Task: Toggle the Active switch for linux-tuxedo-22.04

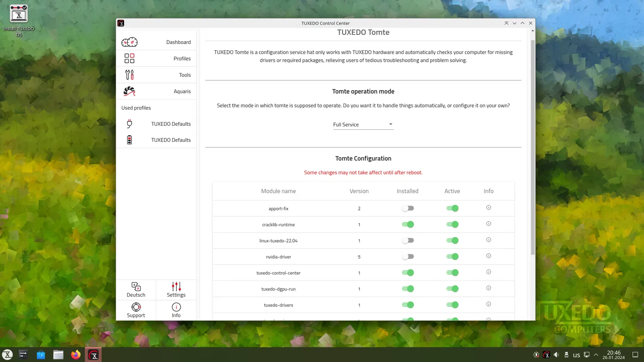Action: 453,240
